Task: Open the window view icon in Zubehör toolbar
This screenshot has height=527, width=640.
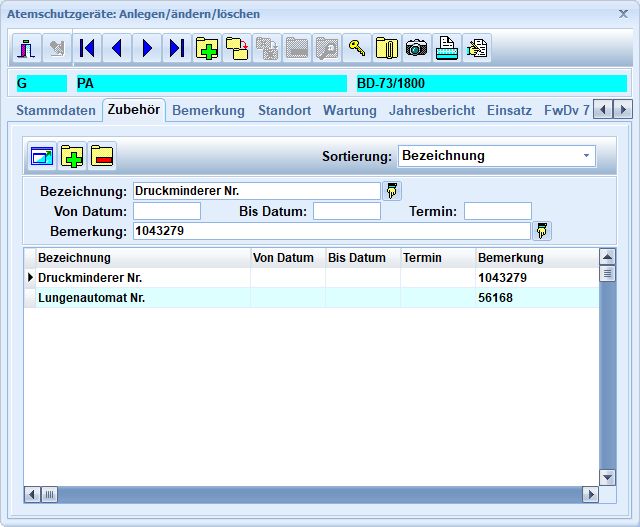Action: [42, 156]
